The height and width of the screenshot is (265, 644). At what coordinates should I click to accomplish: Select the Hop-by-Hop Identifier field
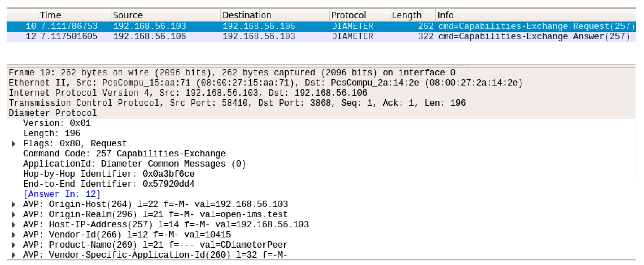coord(109,174)
